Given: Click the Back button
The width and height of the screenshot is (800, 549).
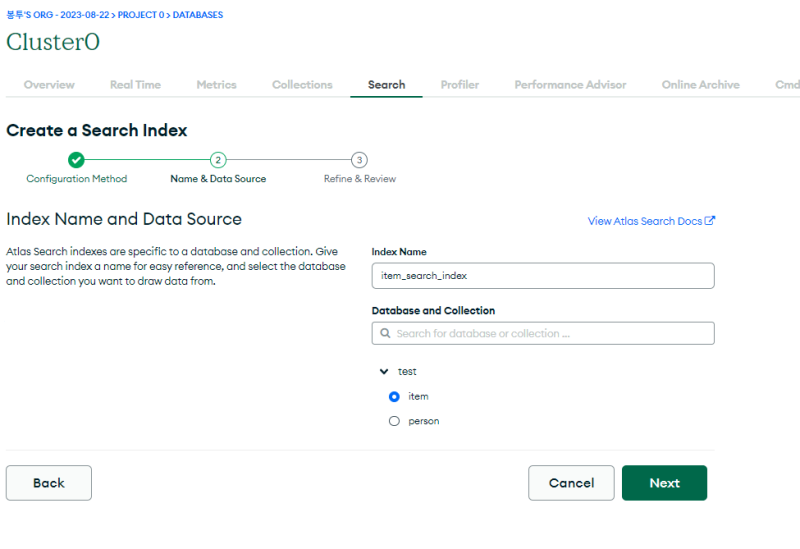Looking at the screenshot, I should [x=49, y=483].
